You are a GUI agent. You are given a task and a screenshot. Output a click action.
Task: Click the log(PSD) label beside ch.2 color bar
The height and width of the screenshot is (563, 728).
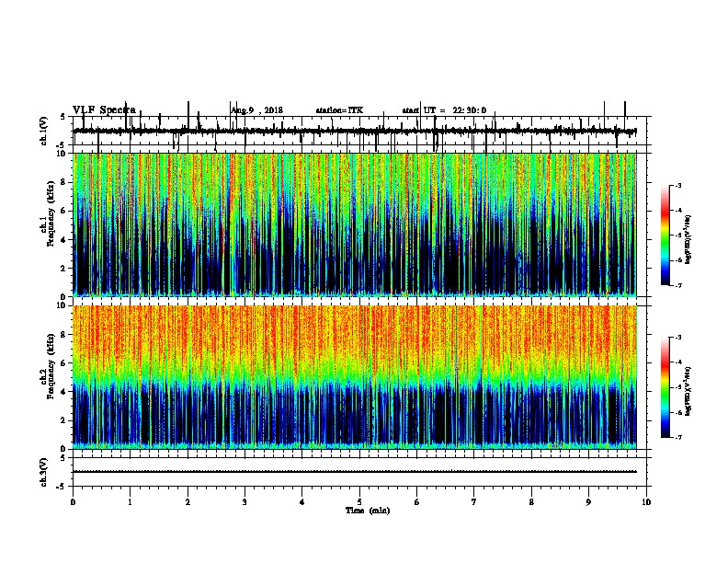pos(688,391)
